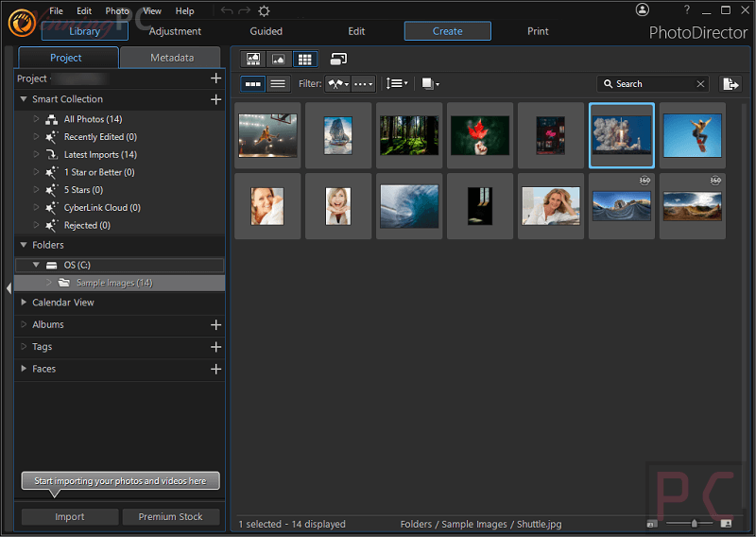Click the larger thumbnails icon
The image size is (756, 537).
726,524
